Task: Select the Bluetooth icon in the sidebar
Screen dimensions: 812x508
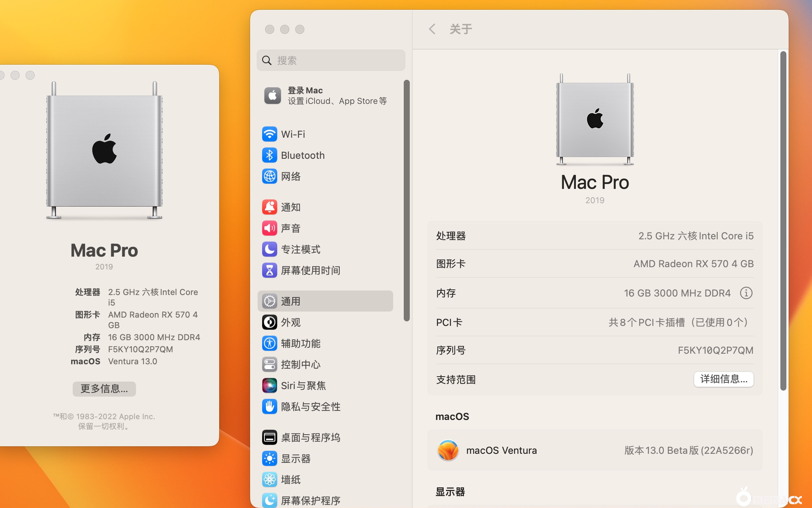Action: click(270, 155)
